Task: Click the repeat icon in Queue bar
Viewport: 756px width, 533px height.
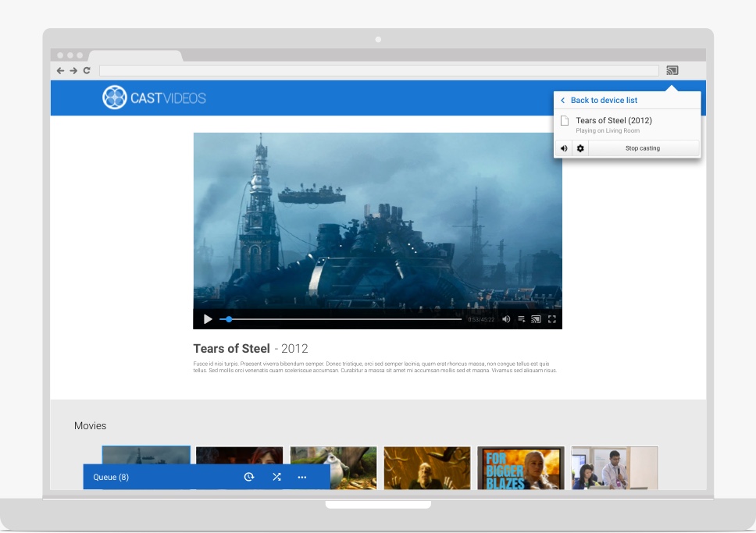Action: coord(249,477)
